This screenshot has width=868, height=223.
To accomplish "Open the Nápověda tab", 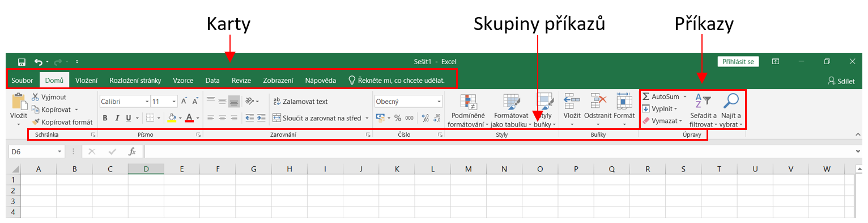I will click(320, 81).
